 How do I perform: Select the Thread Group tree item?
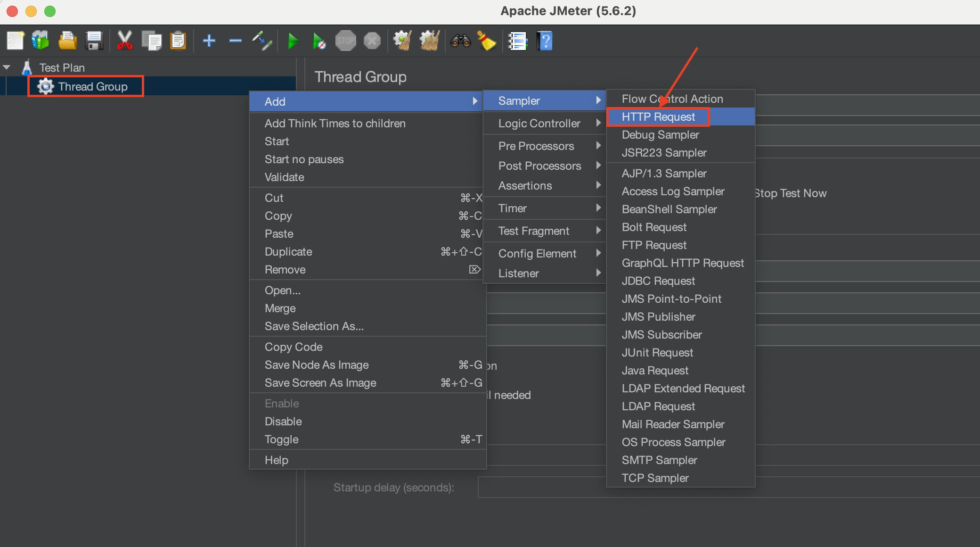point(92,87)
